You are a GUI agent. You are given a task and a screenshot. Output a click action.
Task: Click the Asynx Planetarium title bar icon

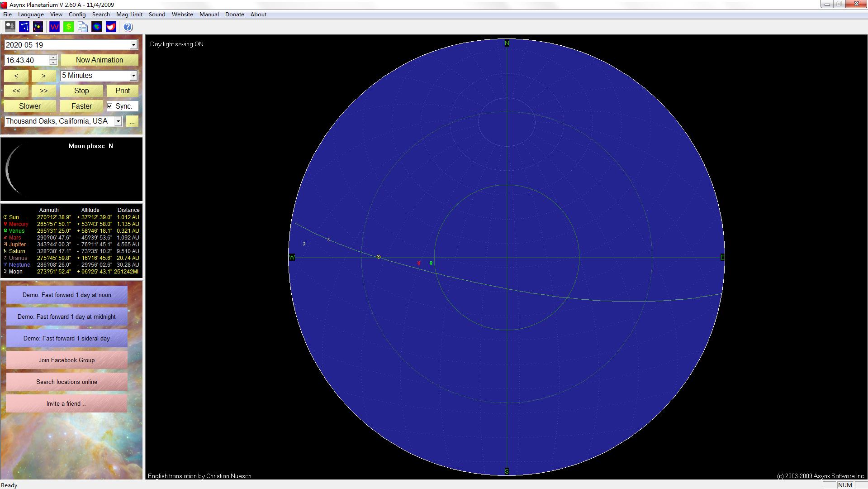(4, 5)
